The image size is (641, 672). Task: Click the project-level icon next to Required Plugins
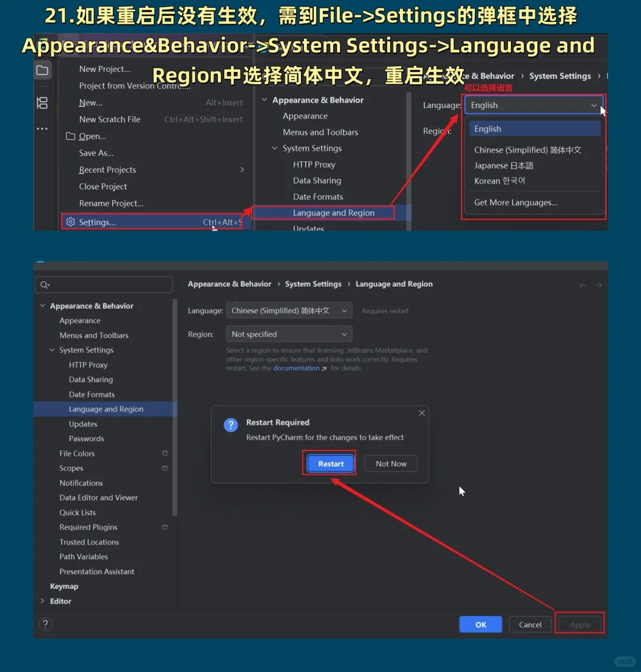coord(164,527)
